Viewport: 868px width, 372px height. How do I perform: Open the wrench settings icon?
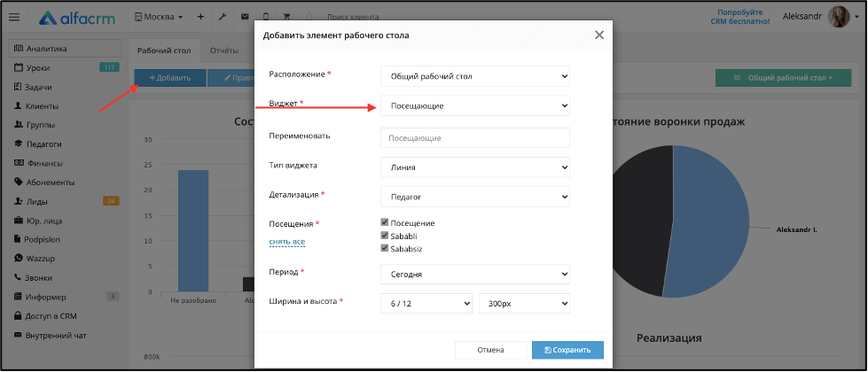pyautogui.click(x=223, y=17)
